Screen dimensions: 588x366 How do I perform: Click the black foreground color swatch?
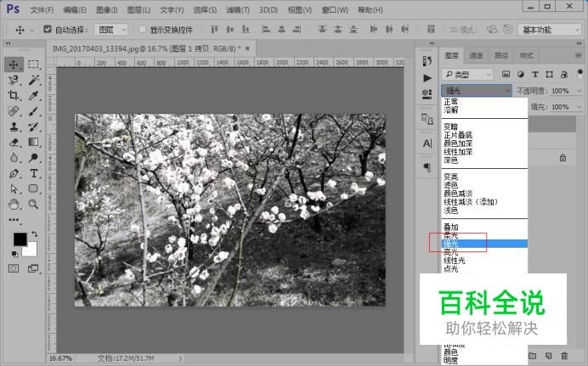[x=19, y=239]
